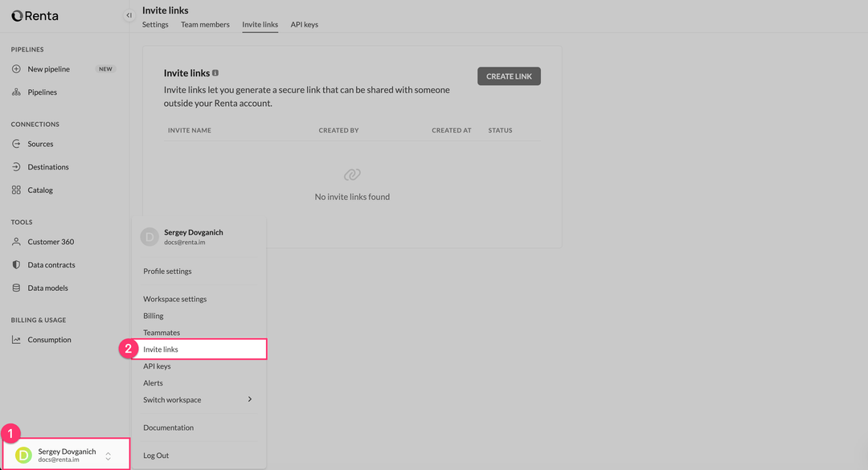Image resolution: width=868 pixels, height=470 pixels.
Task: Open the Team members tab
Action: click(x=205, y=24)
